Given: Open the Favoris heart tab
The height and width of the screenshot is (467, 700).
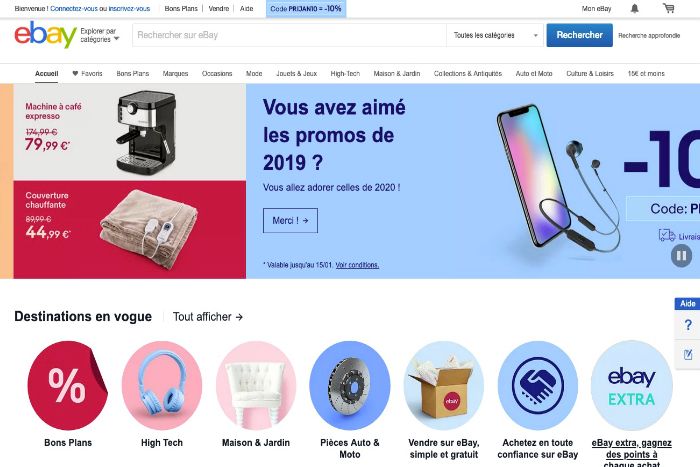Looking at the screenshot, I should point(88,74).
